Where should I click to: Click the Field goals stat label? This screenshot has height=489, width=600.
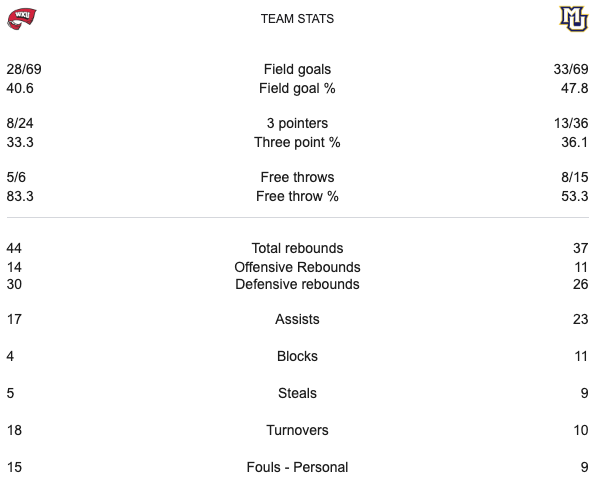(x=297, y=70)
